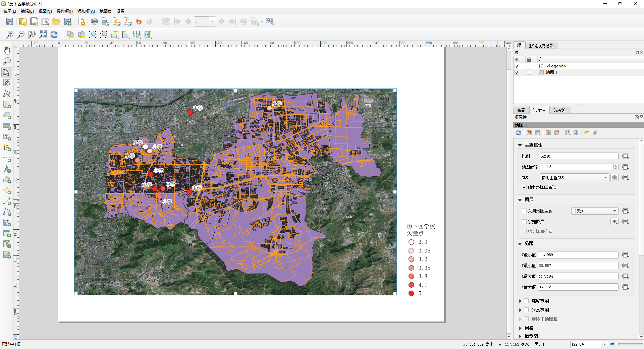Open the 添加项(A) menu
Image resolution: width=644 pixels, height=349 pixels.
coord(86,11)
